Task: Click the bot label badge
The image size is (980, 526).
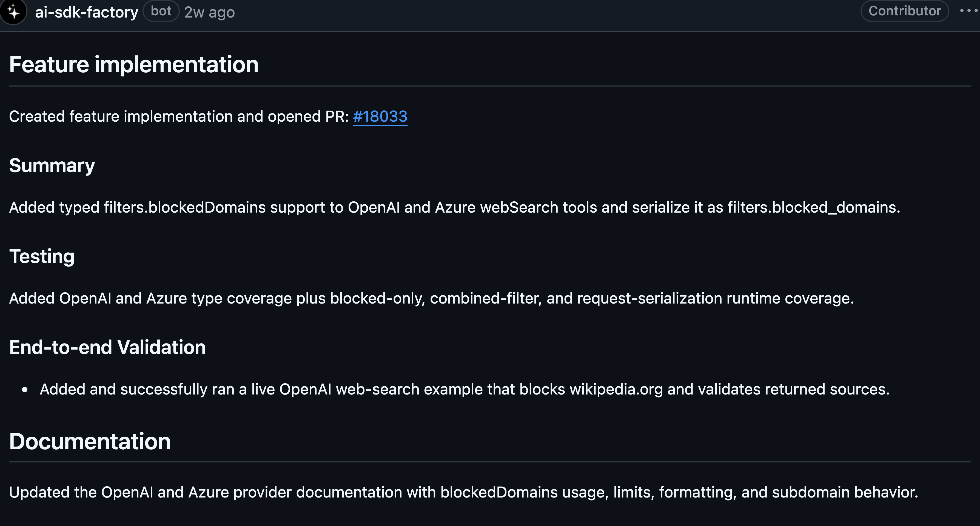Action: tap(161, 11)
